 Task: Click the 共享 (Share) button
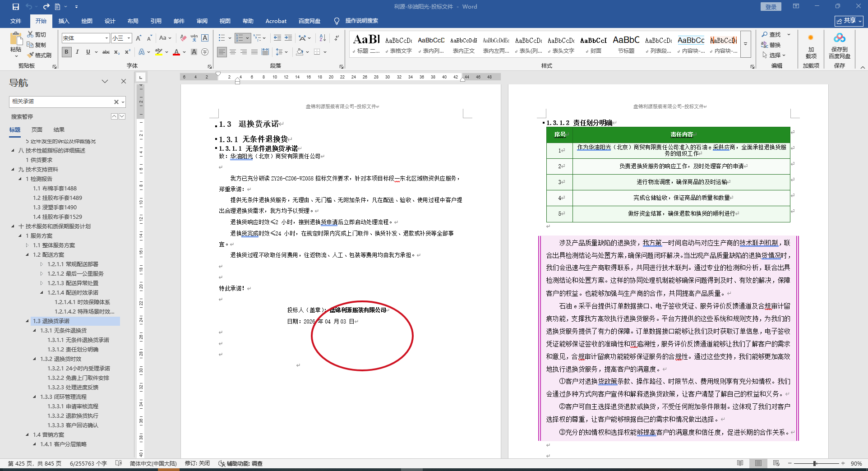coord(849,21)
